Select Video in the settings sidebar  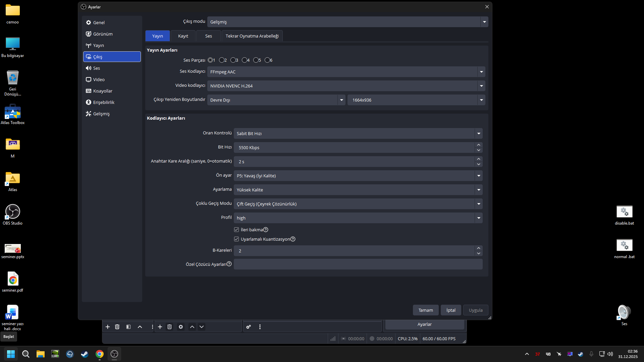tap(112, 79)
